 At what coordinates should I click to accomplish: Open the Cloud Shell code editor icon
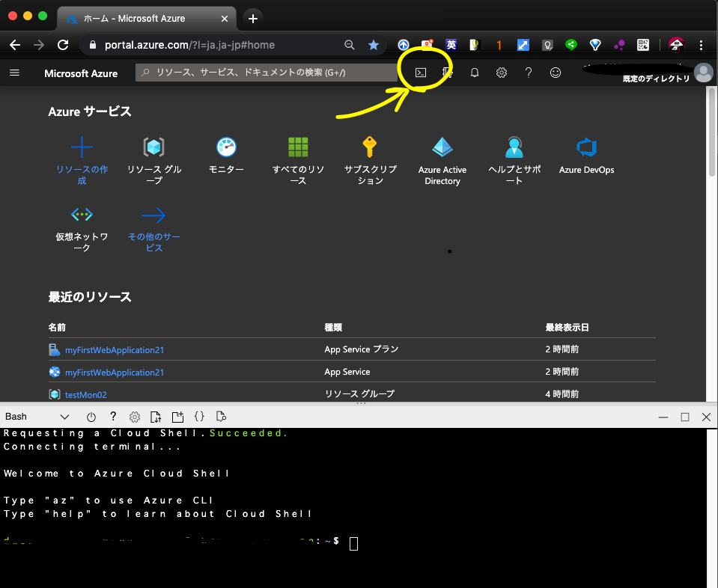coord(198,417)
